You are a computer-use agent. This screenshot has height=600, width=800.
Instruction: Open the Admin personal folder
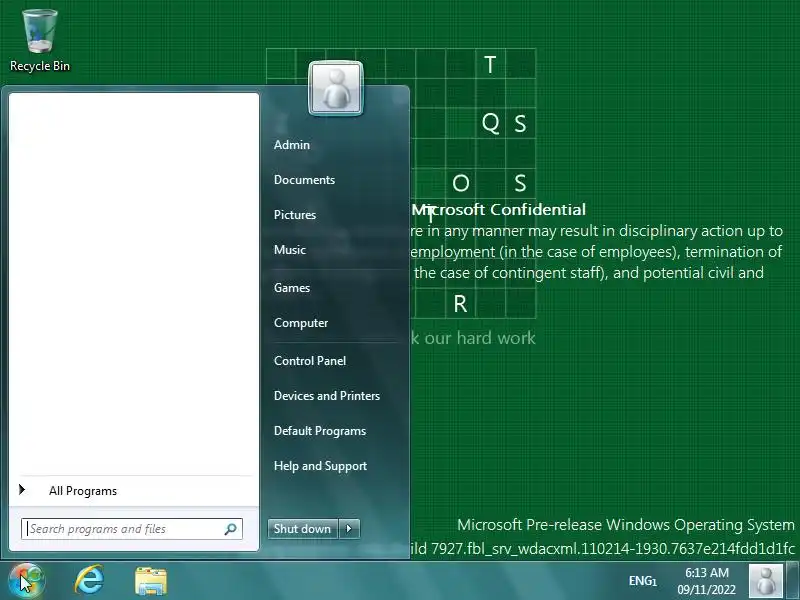[292, 145]
